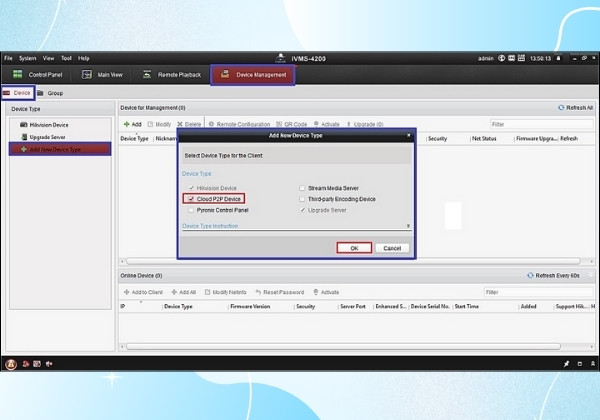The width and height of the screenshot is (600, 420).
Task: Expand the alarm panel with double-arrow icon
Action: 593,364
